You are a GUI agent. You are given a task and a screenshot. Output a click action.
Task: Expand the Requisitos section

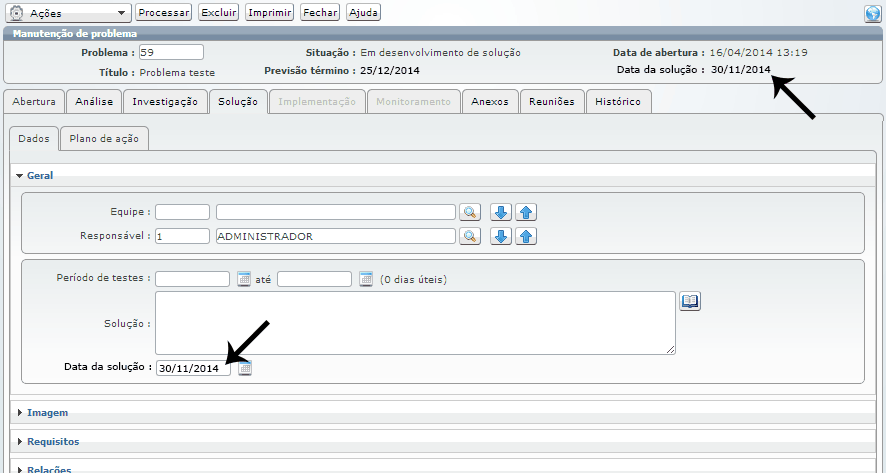(53, 441)
